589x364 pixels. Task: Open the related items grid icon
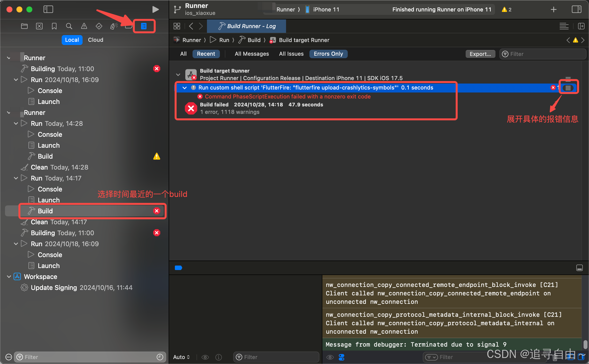point(177,26)
